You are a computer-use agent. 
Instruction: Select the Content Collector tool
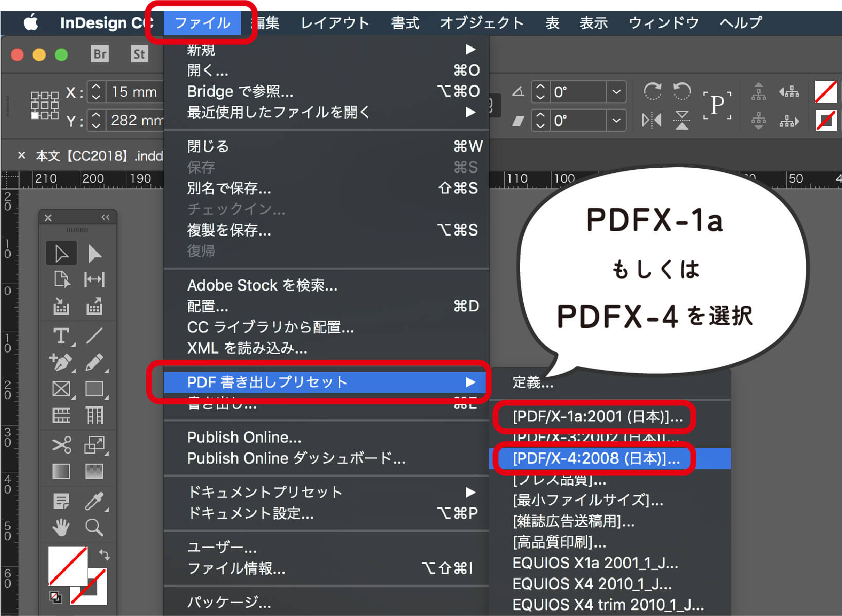coord(61,306)
